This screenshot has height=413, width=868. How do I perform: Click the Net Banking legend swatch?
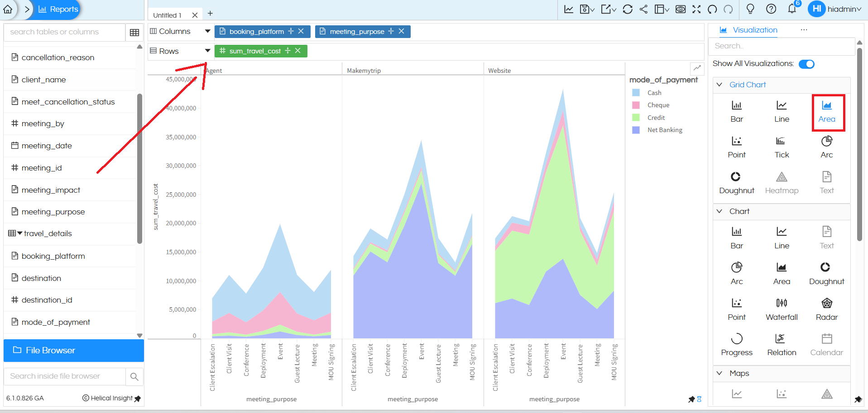tap(636, 130)
